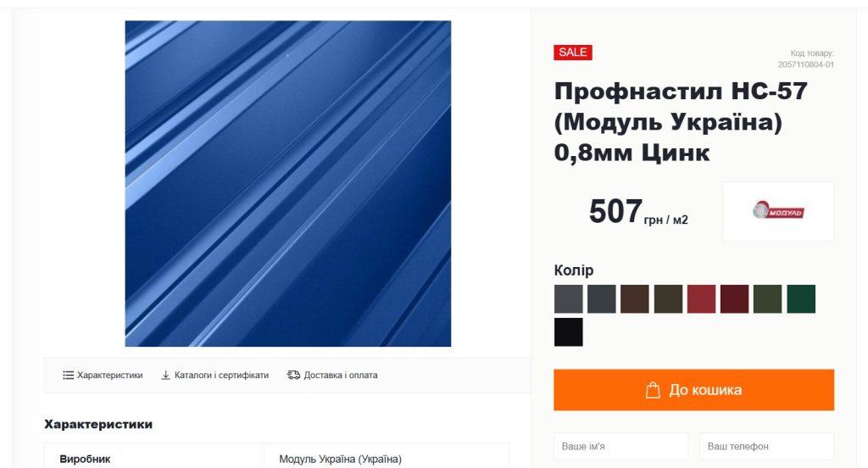The image size is (868, 468).
Task: Click the download icon beside Каталоги і сертифікати
Action: pyautogui.click(x=165, y=375)
